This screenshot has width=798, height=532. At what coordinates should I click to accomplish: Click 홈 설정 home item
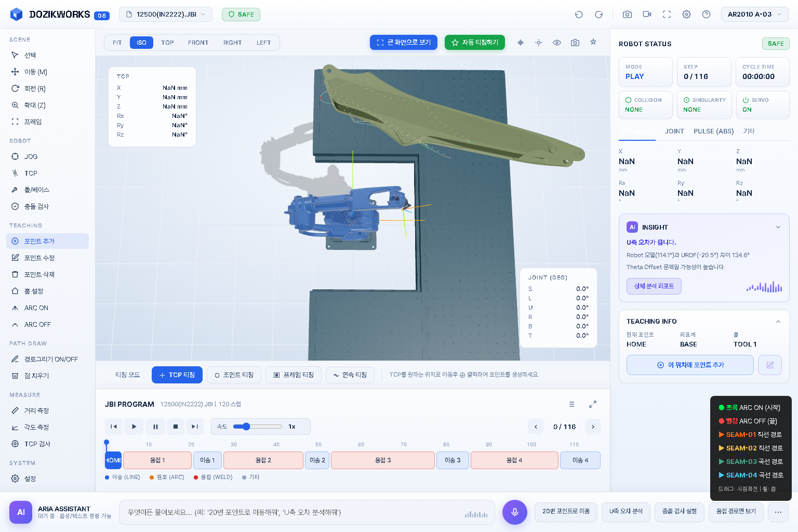coord(47,291)
